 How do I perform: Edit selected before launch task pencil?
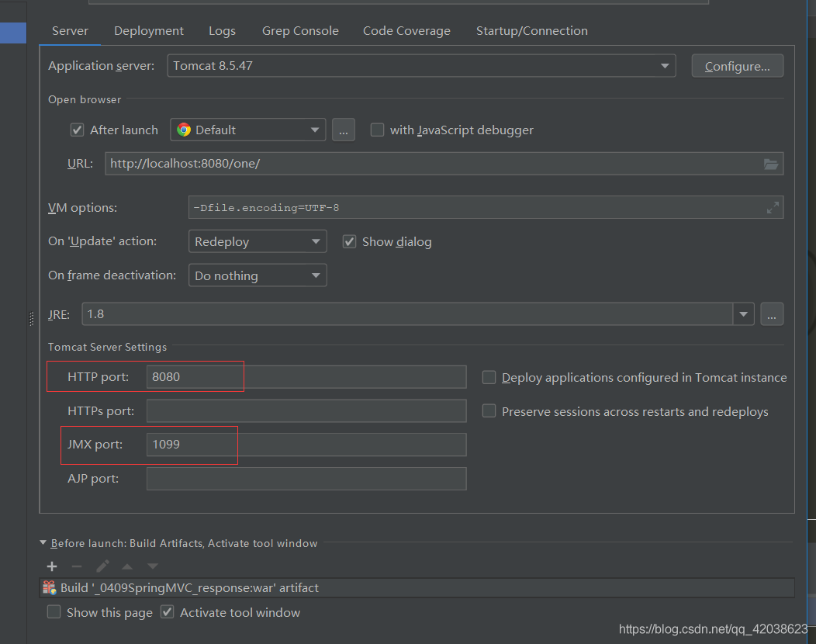102,566
